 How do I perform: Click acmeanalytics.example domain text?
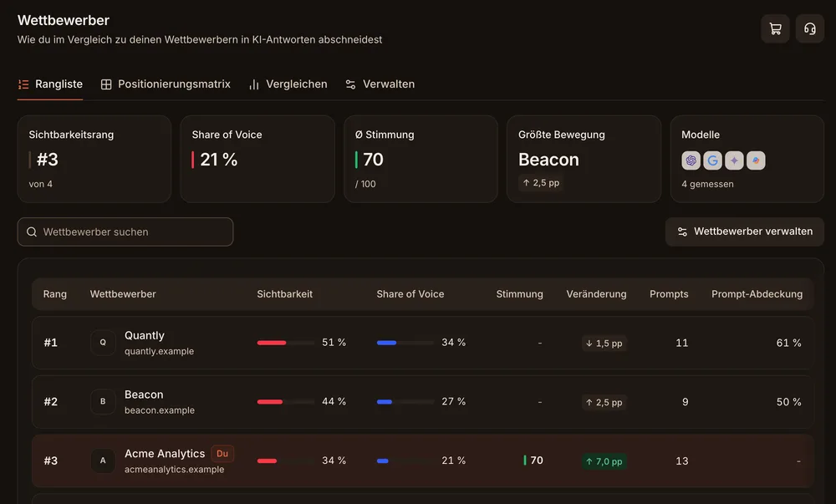(x=175, y=470)
